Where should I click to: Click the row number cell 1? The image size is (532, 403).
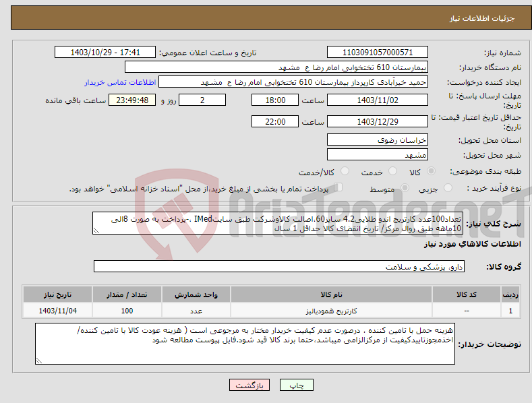[x=510, y=311]
